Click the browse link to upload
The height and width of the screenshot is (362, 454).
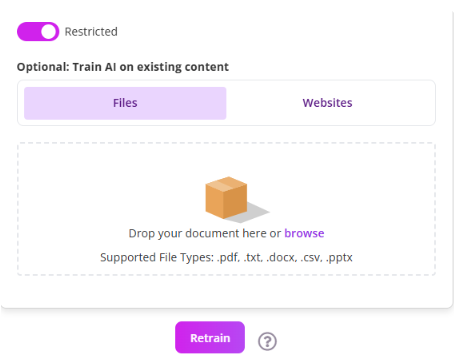click(304, 233)
